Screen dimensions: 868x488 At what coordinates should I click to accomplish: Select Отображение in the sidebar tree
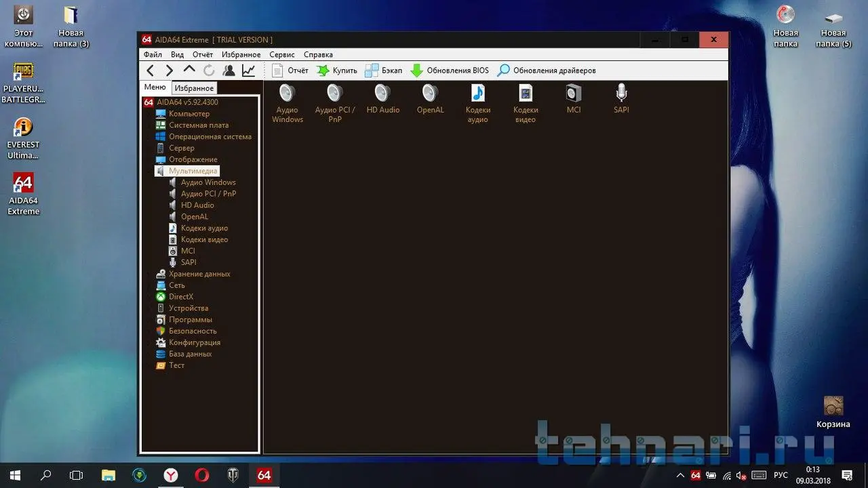186,159
